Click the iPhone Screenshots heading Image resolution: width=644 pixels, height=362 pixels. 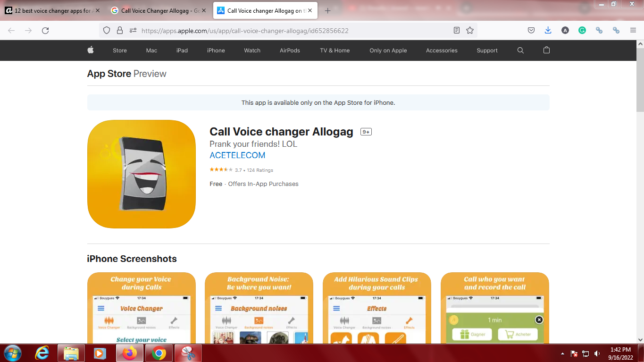coord(132,259)
